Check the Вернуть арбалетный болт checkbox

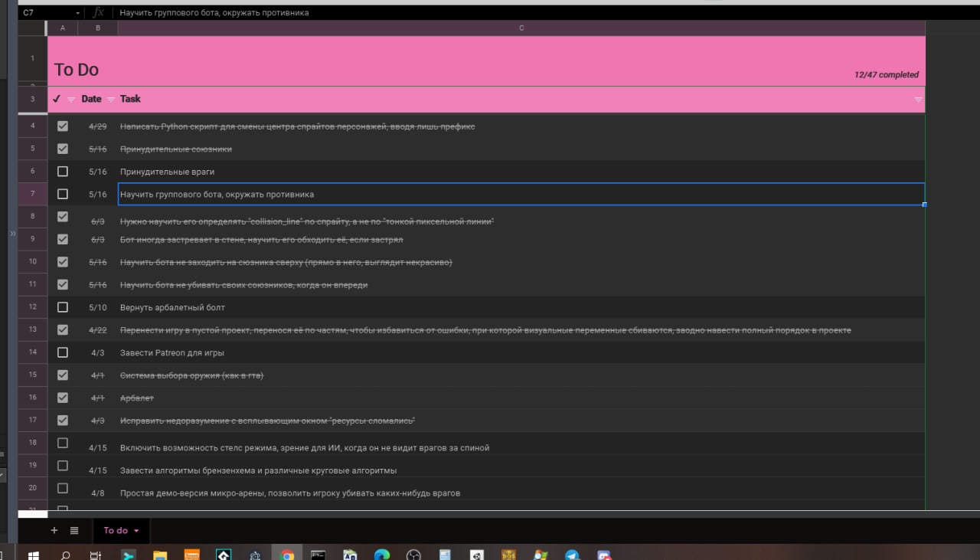coord(63,307)
